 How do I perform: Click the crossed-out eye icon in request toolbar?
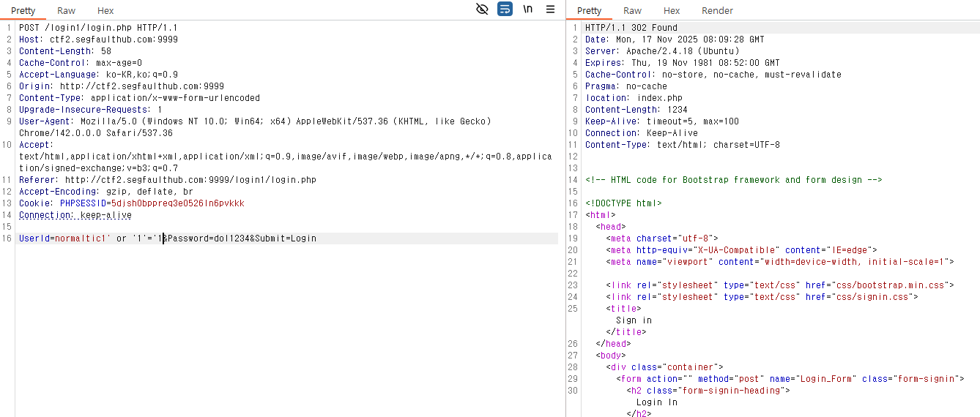482,10
